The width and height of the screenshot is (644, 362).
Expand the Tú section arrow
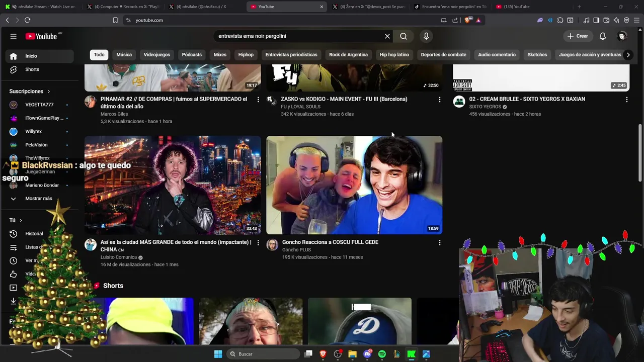[21, 220]
